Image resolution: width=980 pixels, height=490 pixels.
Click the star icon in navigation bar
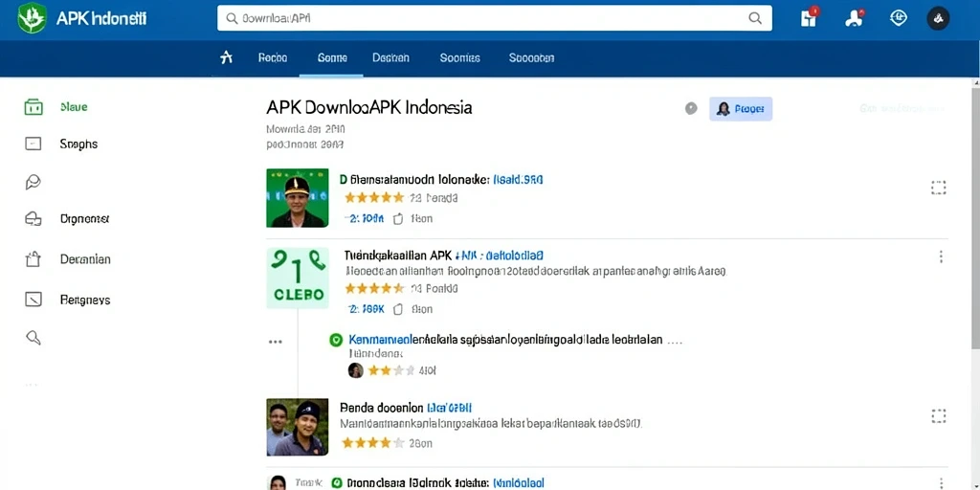[x=227, y=57]
